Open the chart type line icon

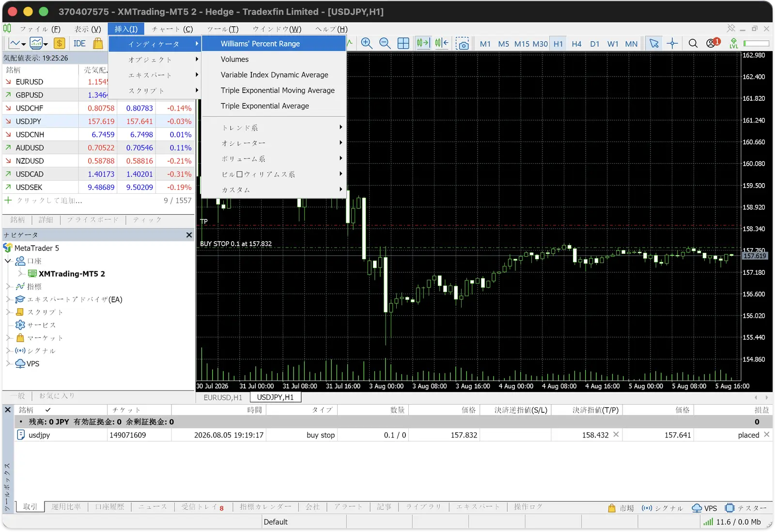tap(15, 44)
